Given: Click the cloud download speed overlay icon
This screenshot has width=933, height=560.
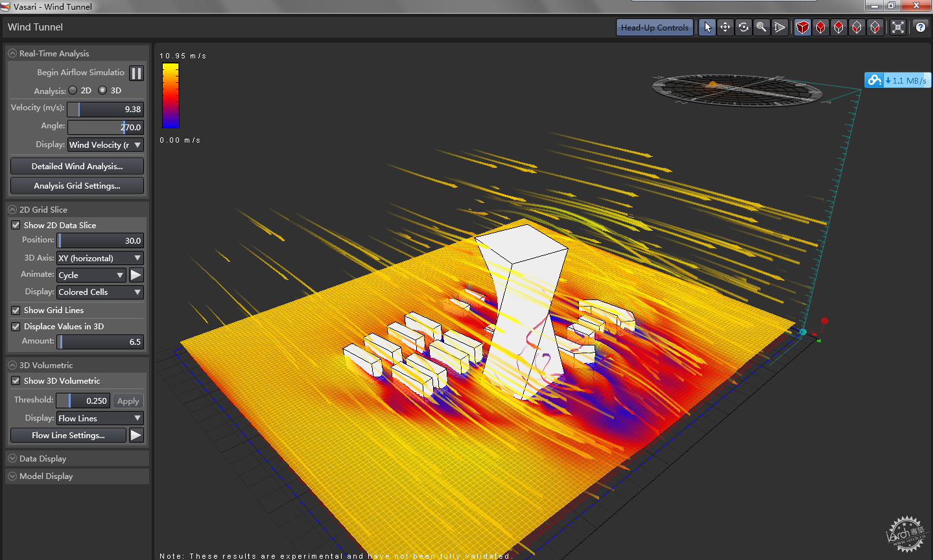Looking at the screenshot, I should [x=875, y=80].
